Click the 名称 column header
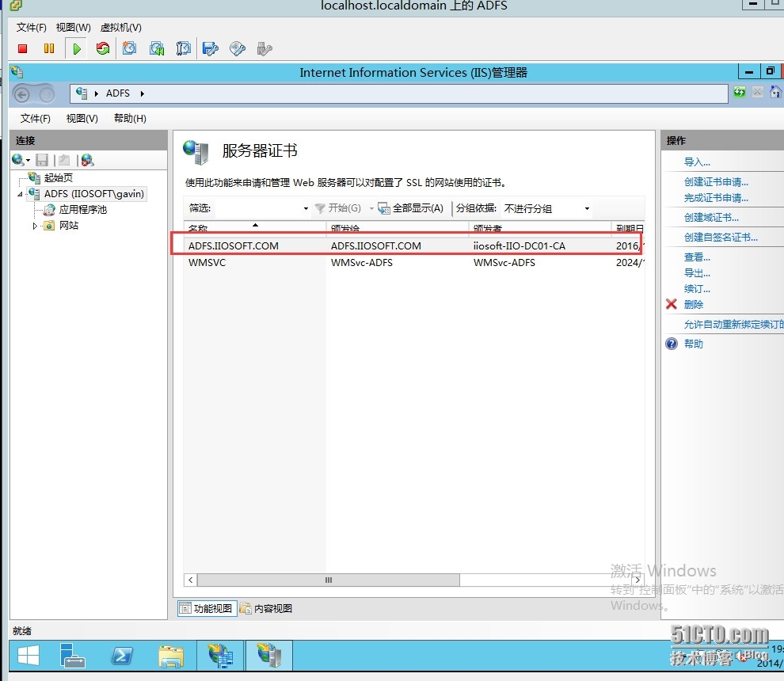 (x=254, y=227)
